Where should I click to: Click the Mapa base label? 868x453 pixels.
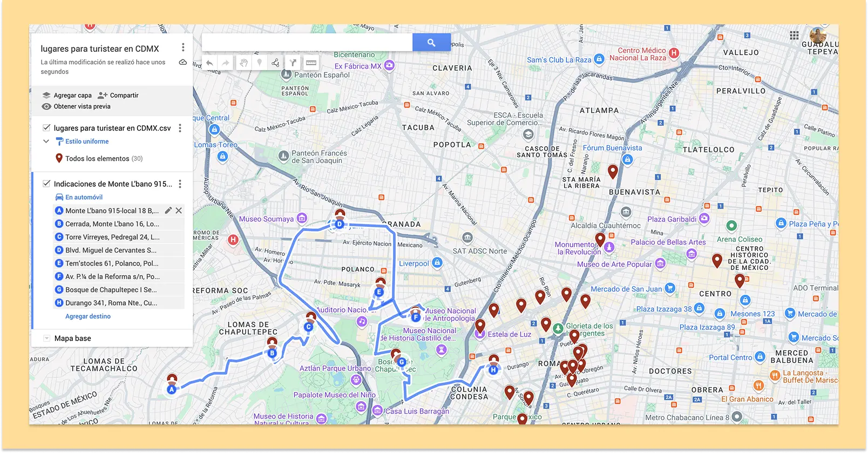[x=73, y=339]
